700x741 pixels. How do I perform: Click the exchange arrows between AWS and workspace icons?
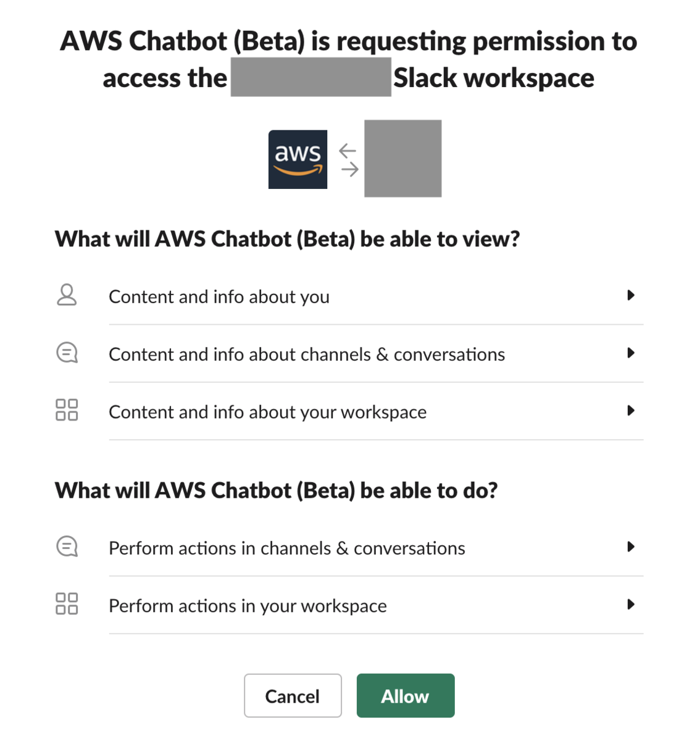tap(348, 159)
